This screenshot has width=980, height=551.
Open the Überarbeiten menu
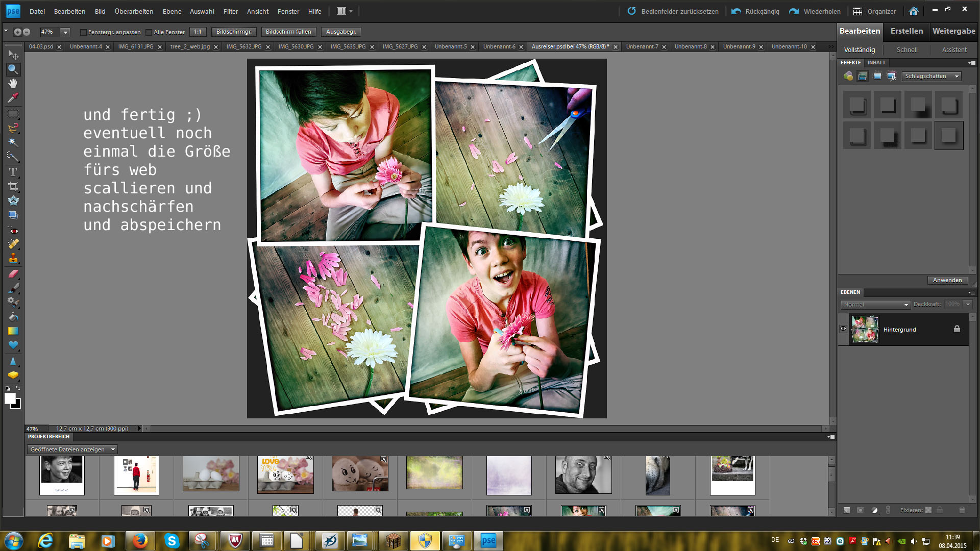coord(134,11)
